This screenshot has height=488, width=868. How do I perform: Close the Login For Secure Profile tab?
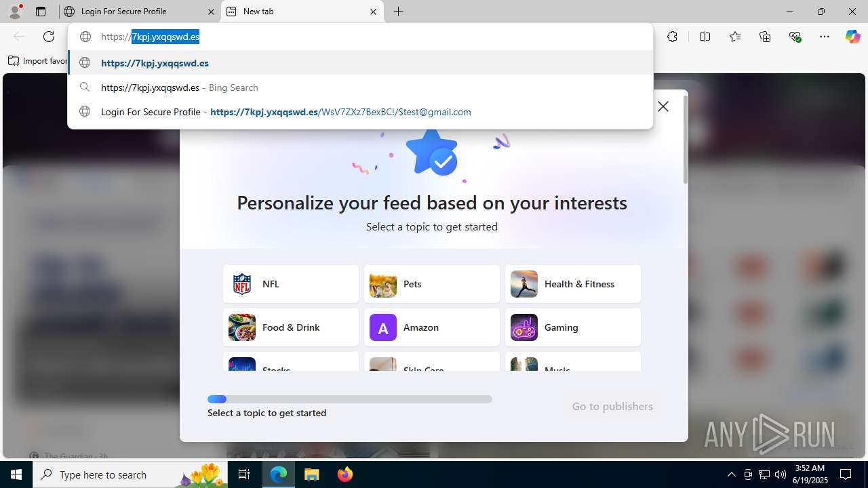click(x=211, y=12)
